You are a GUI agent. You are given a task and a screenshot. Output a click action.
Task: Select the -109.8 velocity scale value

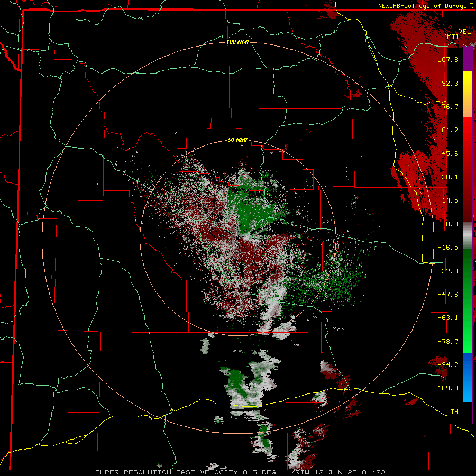[446, 388]
